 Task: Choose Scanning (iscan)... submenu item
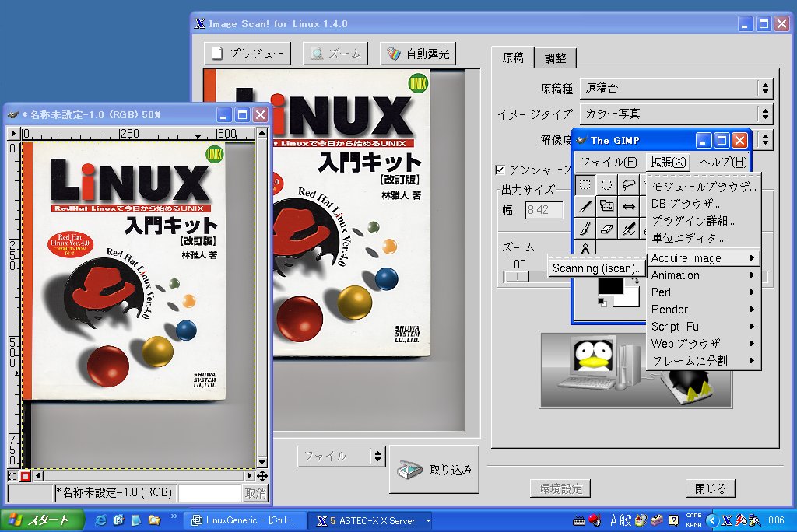(597, 268)
